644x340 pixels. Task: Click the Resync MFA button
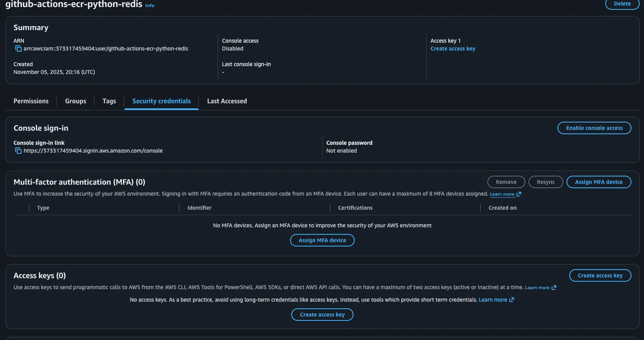click(545, 182)
